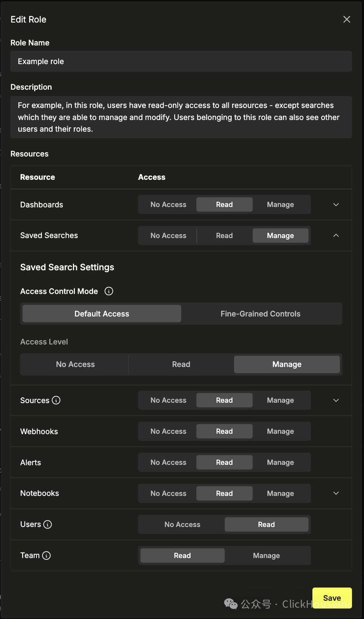Set Webhooks access to No Access
This screenshot has height=619, width=364.
168,431
